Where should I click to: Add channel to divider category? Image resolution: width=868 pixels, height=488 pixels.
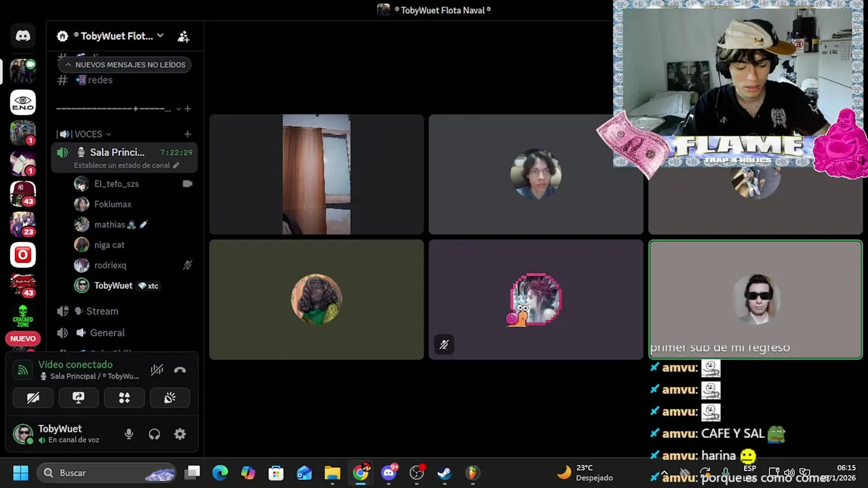(188, 108)
